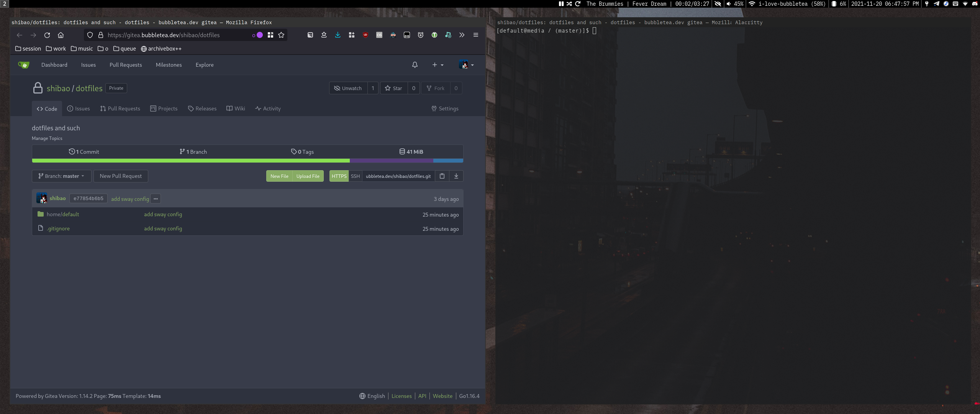Open the Firefox hamburger menu

(x=475, y=35)
